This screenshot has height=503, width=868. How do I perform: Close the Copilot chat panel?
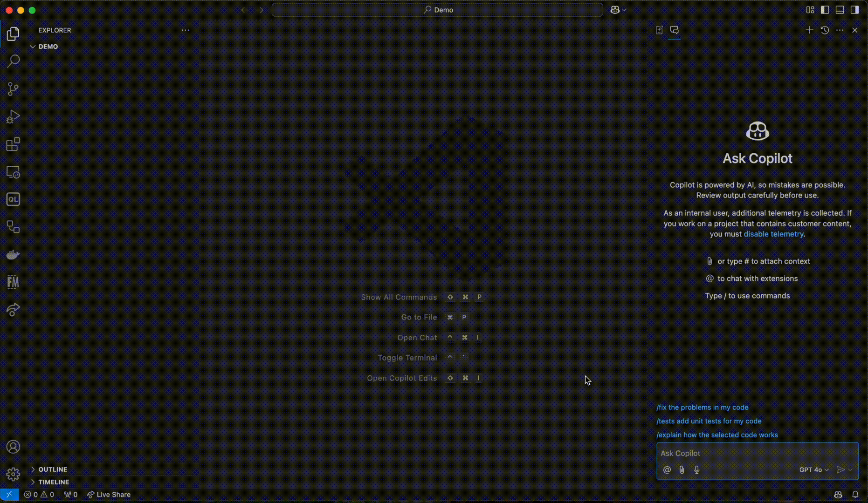pos(855,30)
